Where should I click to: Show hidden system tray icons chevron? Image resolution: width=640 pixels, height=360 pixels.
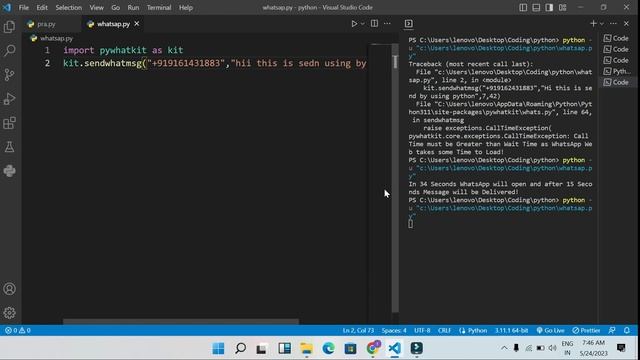click(x=504, y=348)
